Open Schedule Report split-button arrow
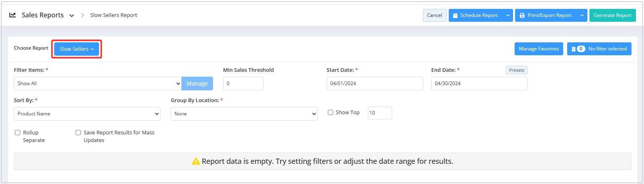644x184 pixels. 508,15
